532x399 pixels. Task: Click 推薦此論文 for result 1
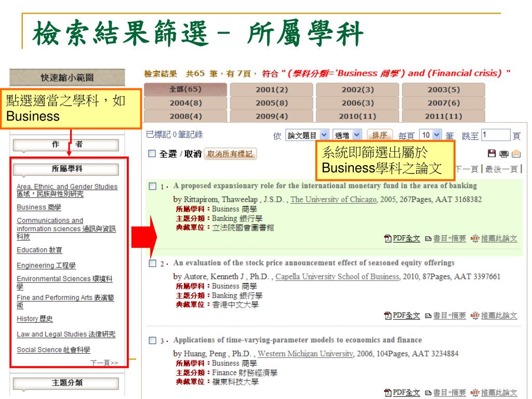click(x=494, y=238)
